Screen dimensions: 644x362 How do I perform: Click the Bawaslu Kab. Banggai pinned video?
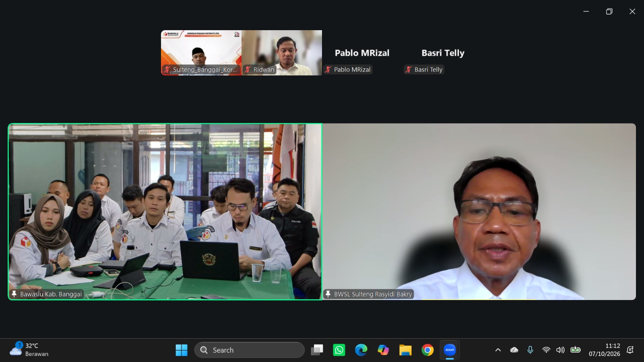click(165, 212)
